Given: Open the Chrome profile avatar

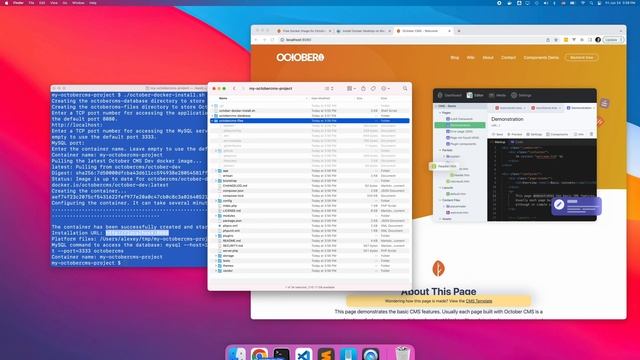Looking at the screenshot, I should click(598, 40).
